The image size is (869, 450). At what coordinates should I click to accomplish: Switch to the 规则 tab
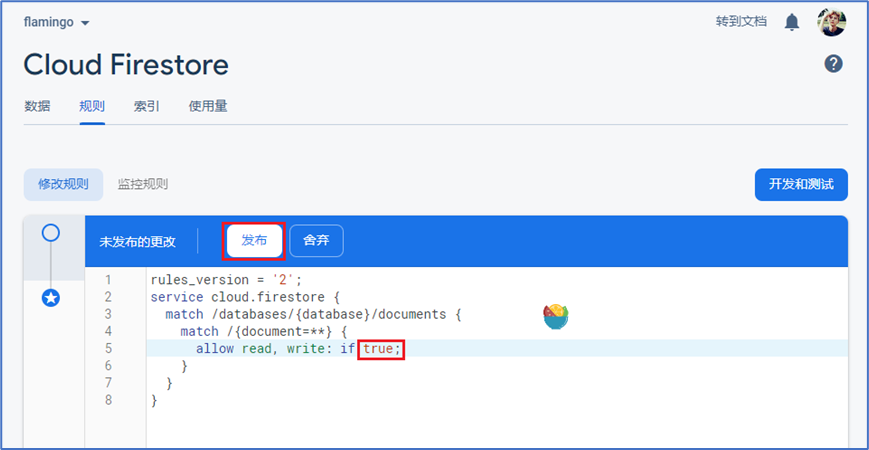tap(92, 106)
